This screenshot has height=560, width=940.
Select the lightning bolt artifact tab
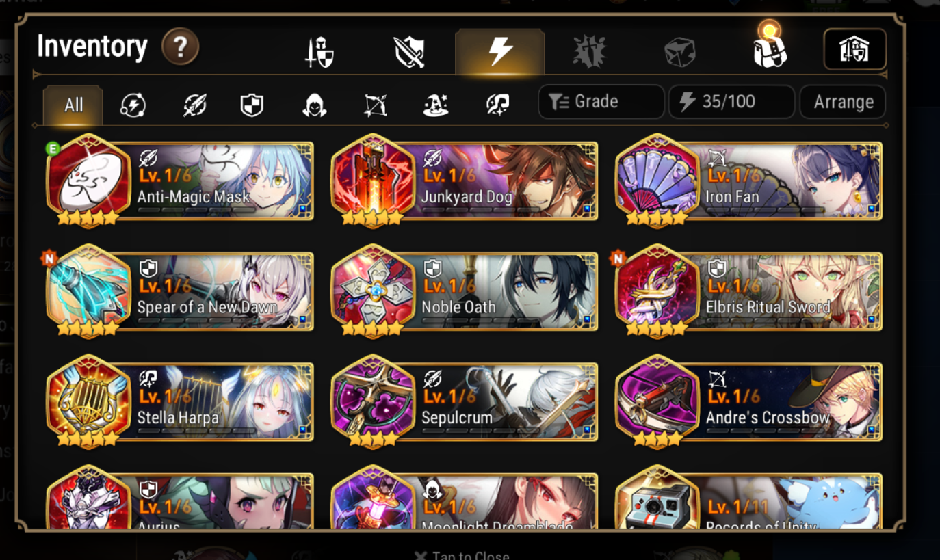tap(500, 51)
